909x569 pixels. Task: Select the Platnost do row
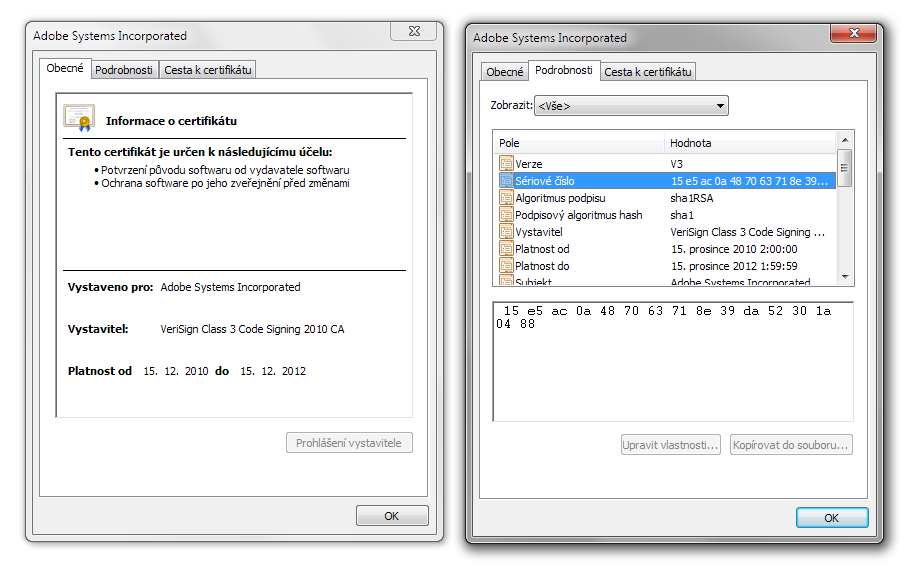(667, 265)
